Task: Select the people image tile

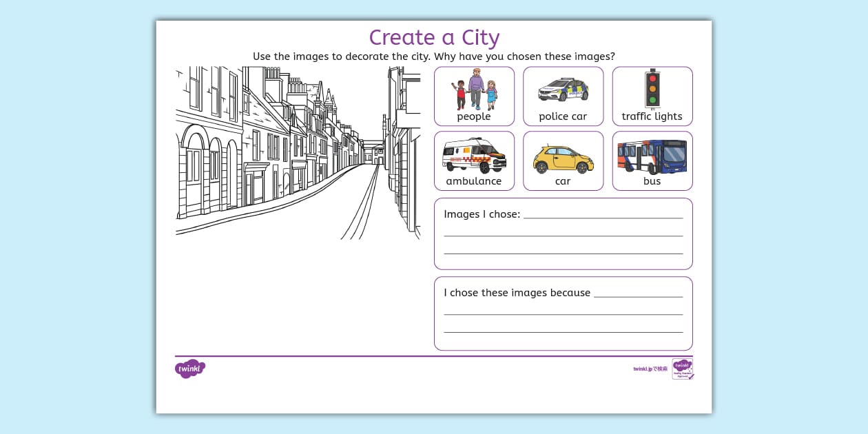Action: [474, 95]
